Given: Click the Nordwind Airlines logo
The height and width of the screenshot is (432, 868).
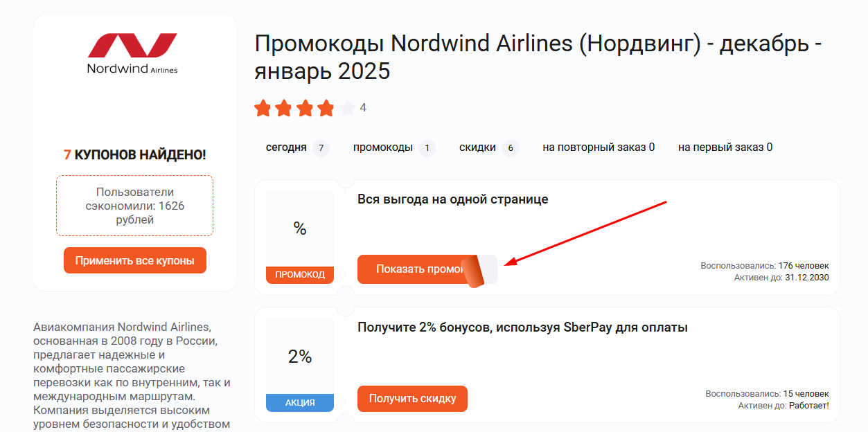Looking at the screenshot, I should pos(134,52).
